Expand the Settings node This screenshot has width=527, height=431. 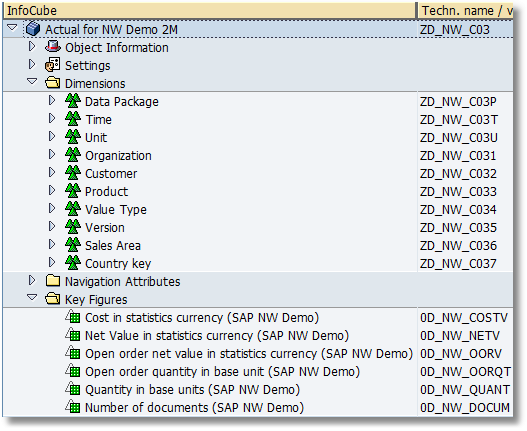(x=32, y=64)
